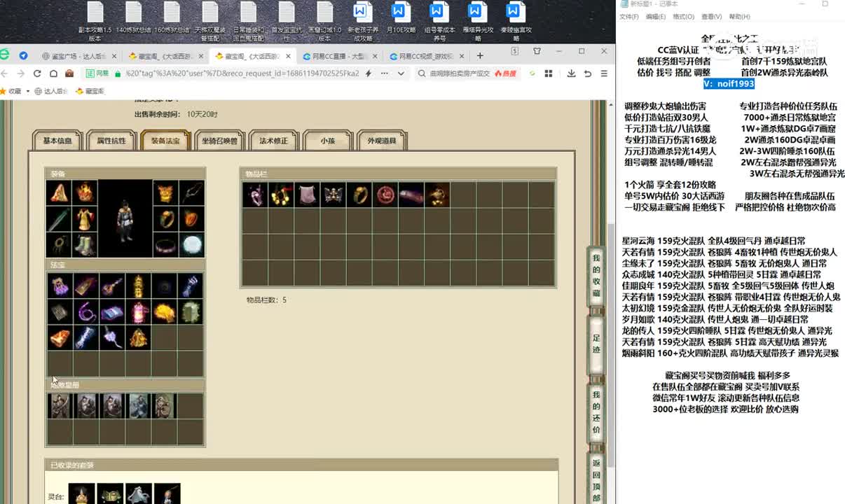Viewport: 845px width, 504px height.
Task: Click the gold ring in the item bar
Action: point(359,195)
